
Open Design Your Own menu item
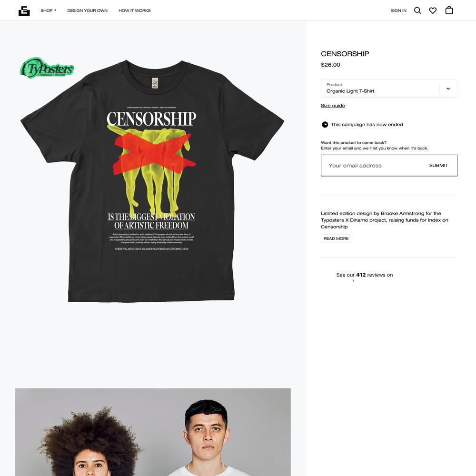point(88,10)
